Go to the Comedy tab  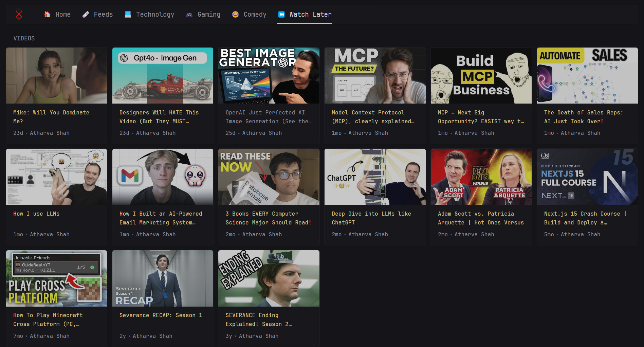tap(249, 14)
